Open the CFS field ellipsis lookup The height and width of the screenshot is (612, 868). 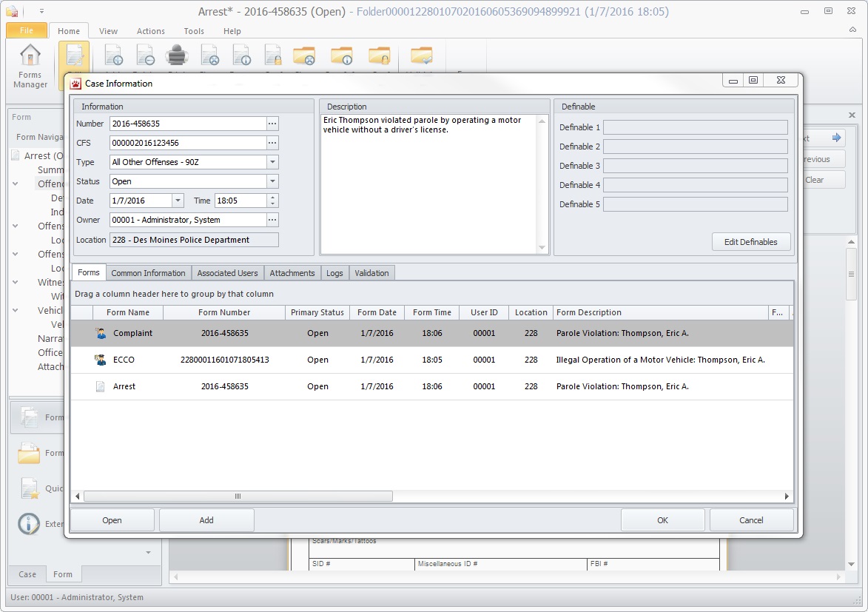point(272,143)
